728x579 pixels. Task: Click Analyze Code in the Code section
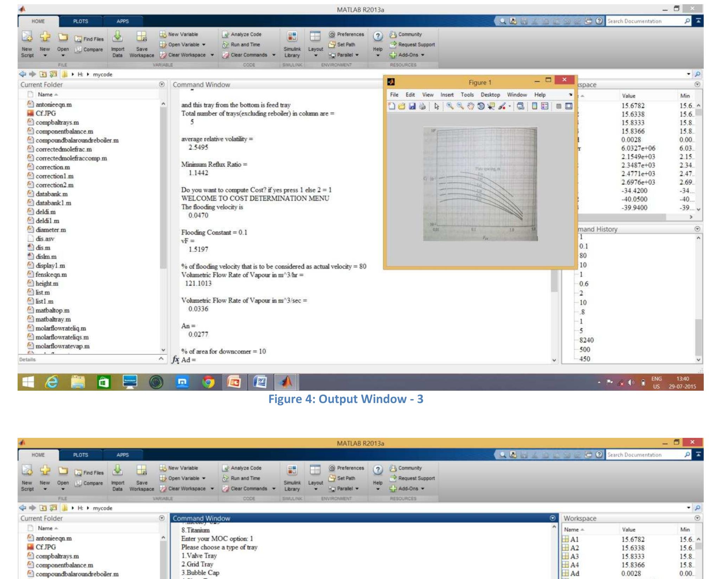(x=246, y=34)
